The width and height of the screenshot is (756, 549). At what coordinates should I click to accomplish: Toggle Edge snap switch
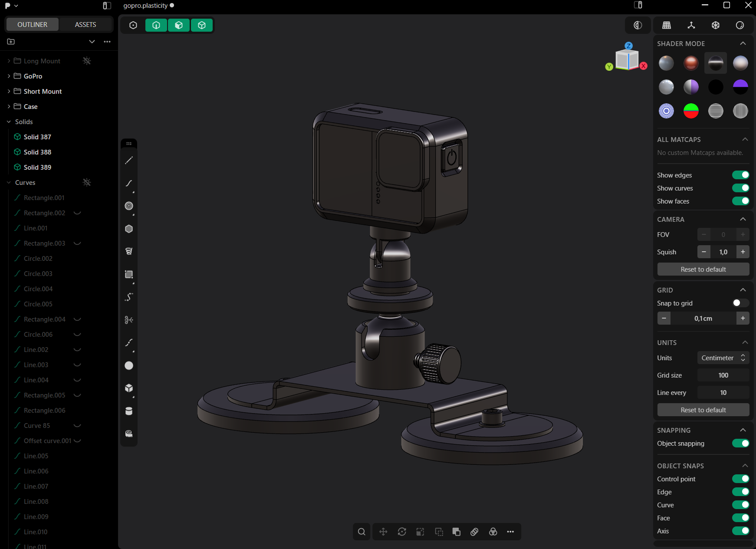(740, 492)
